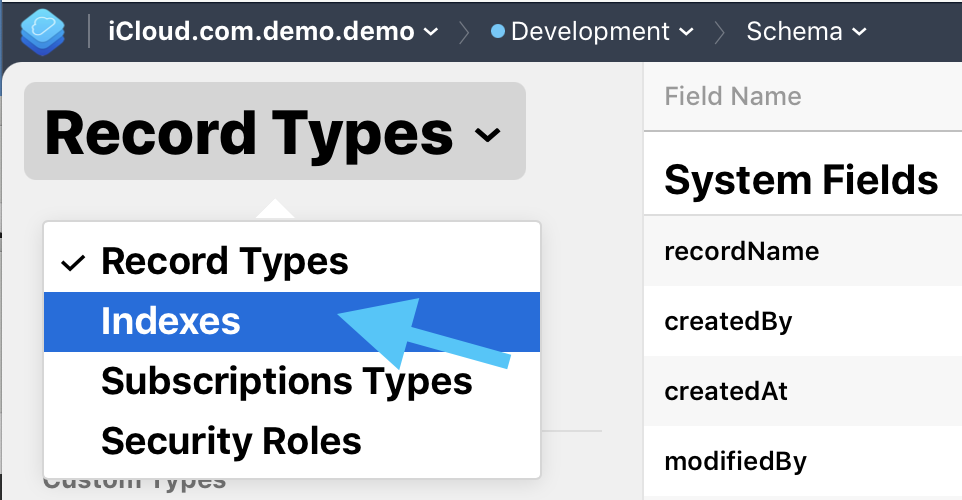Select the createdAt field row

click(x=803, y=391)
